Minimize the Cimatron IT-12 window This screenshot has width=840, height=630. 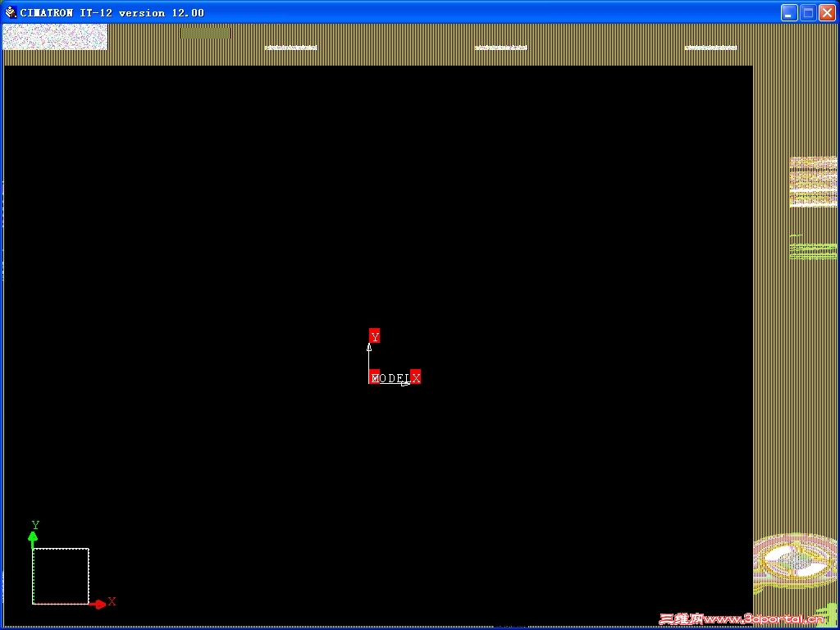point(788,13)
